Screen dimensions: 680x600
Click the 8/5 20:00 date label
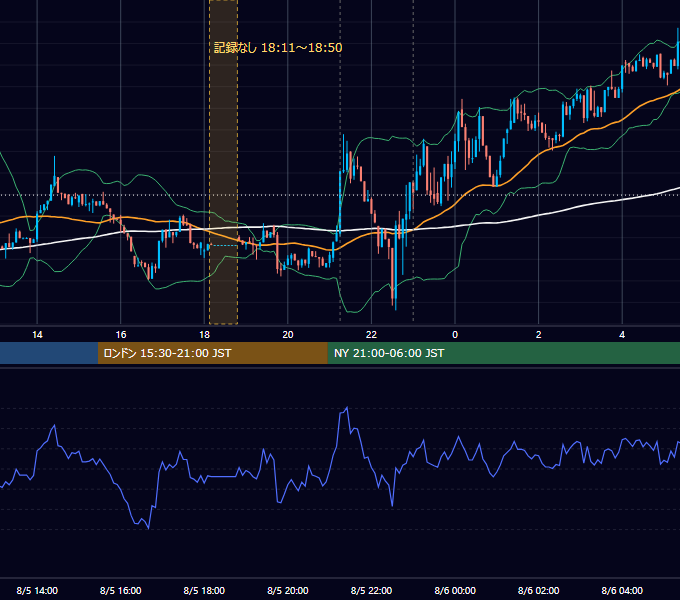(x=288, y=590)
